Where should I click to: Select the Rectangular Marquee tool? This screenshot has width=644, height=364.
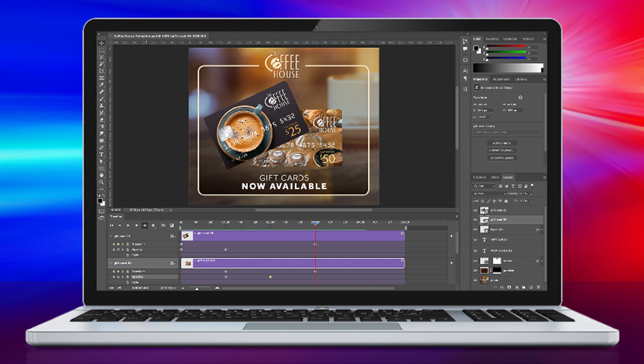(101, 50)
